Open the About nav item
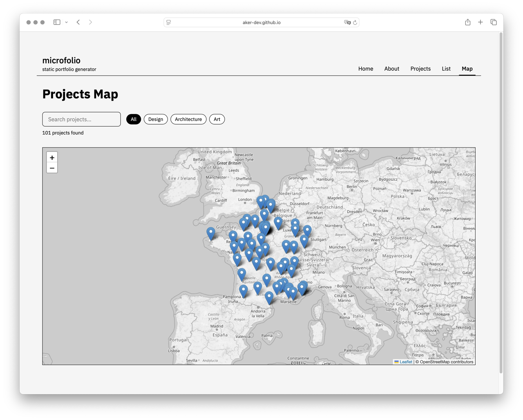The height and width of the screenshot is (420, 523). click(x=391, y=69)
